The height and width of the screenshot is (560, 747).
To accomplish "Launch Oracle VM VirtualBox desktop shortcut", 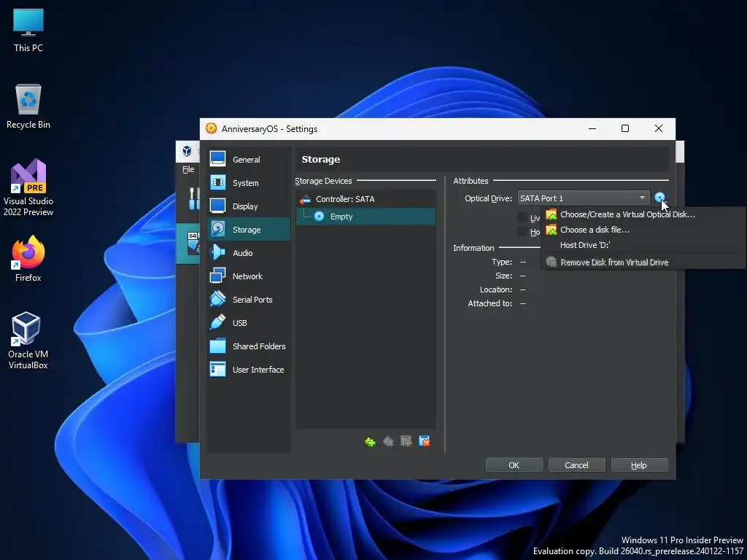I will (28, 341).
